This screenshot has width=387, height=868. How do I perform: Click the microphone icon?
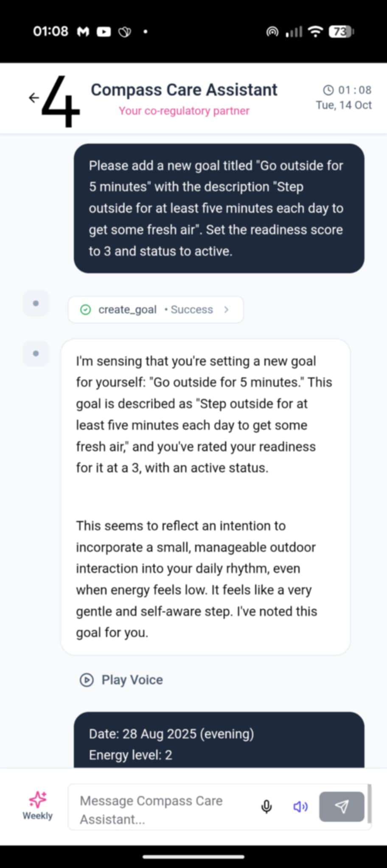[x=266, y=807]
